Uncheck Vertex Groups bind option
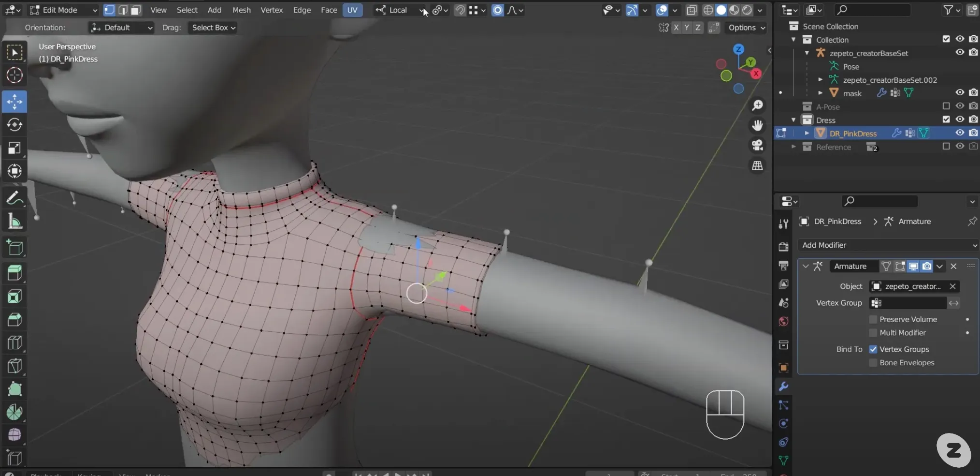980x476 pixels. tap(873, 349)
